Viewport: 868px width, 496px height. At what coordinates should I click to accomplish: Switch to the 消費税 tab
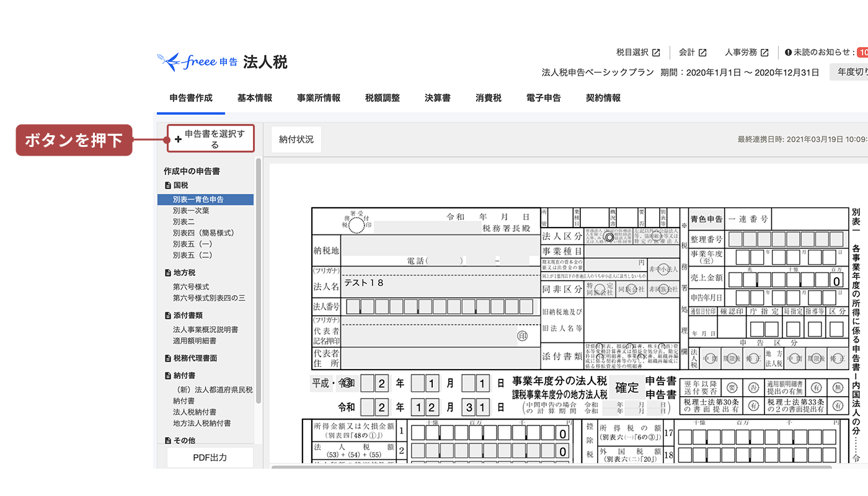point(487,97)
